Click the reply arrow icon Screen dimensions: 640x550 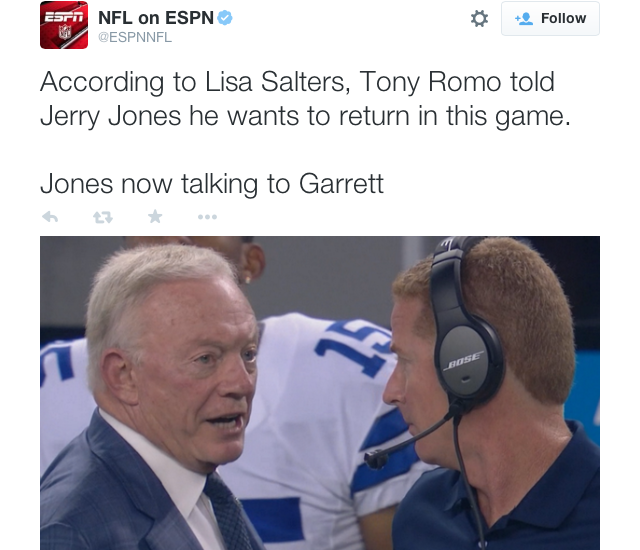50,217
